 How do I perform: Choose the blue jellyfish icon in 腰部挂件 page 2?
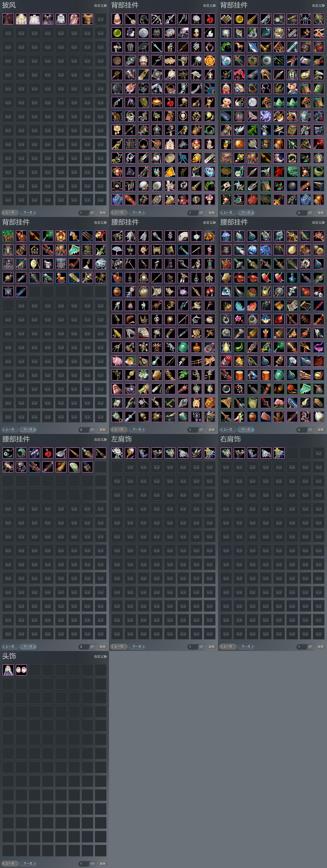pyautogui.click(x=226, y=236)
